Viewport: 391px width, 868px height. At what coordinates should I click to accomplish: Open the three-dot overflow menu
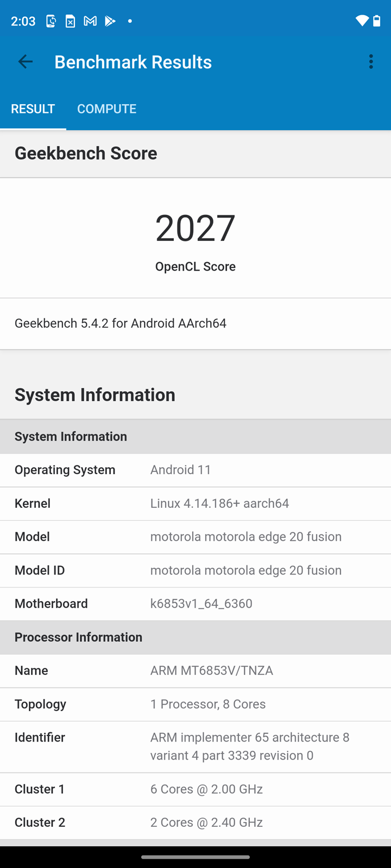click(371, 62)
